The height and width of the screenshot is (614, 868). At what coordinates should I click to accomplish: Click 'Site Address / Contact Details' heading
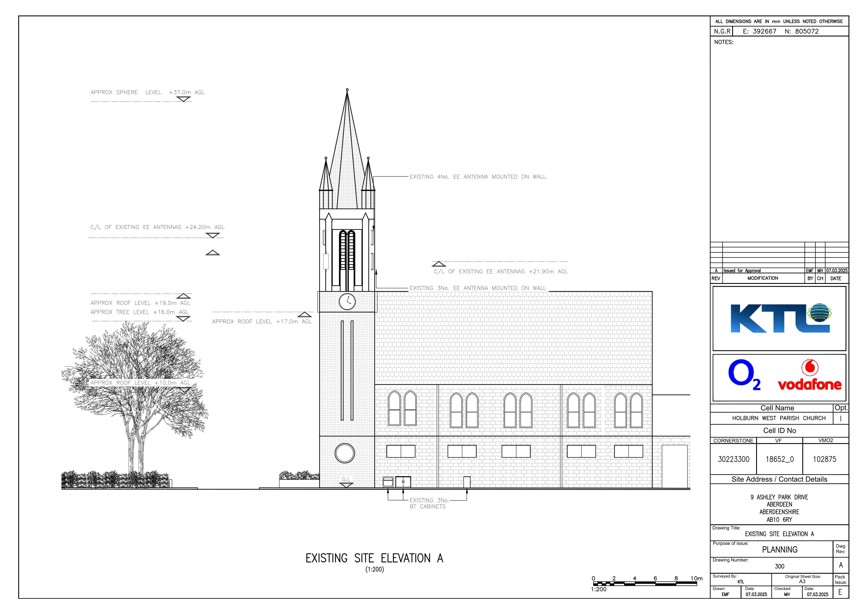point(779,479)
